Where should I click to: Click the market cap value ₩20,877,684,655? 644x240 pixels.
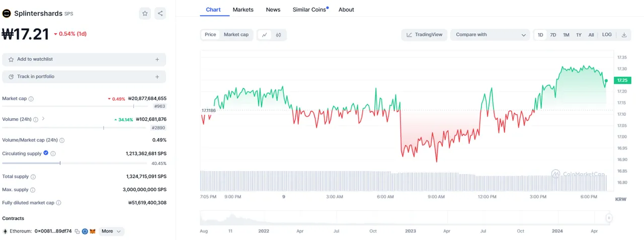coord(147,99)
